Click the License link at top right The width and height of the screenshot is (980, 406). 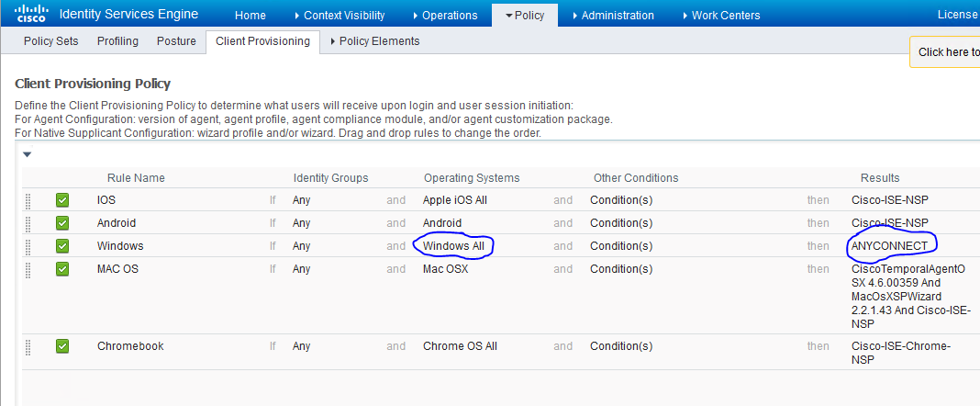957,15
